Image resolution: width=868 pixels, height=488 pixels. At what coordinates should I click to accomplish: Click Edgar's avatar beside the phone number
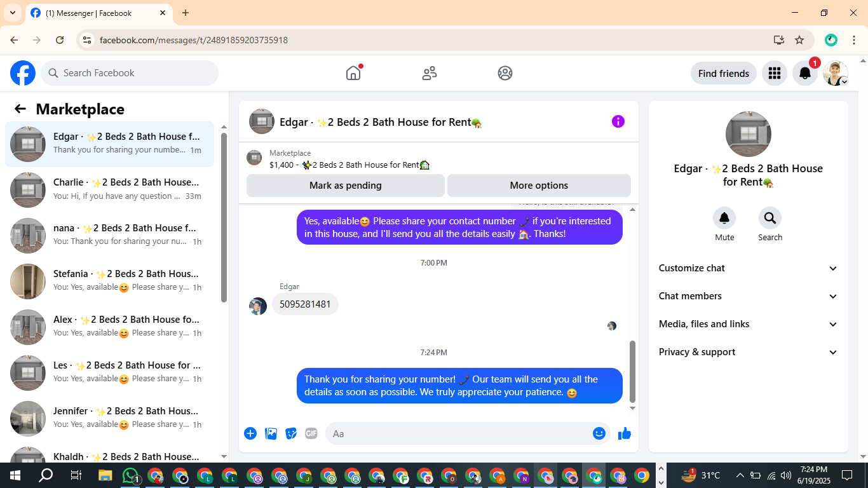click(x=258, y=306)
